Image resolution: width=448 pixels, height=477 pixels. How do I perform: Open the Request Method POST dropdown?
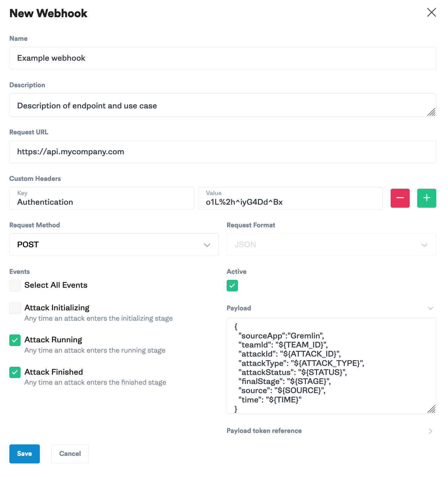point(114,245)
